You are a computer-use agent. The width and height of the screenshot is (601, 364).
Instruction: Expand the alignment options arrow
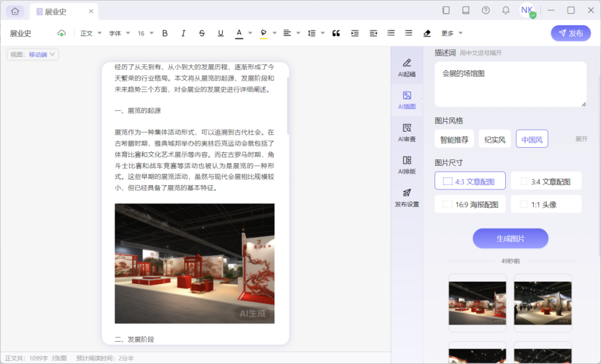click(298, 33)
